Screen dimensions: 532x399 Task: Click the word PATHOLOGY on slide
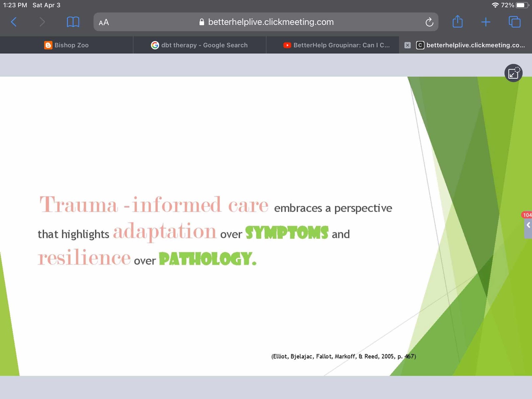(207, 259)
